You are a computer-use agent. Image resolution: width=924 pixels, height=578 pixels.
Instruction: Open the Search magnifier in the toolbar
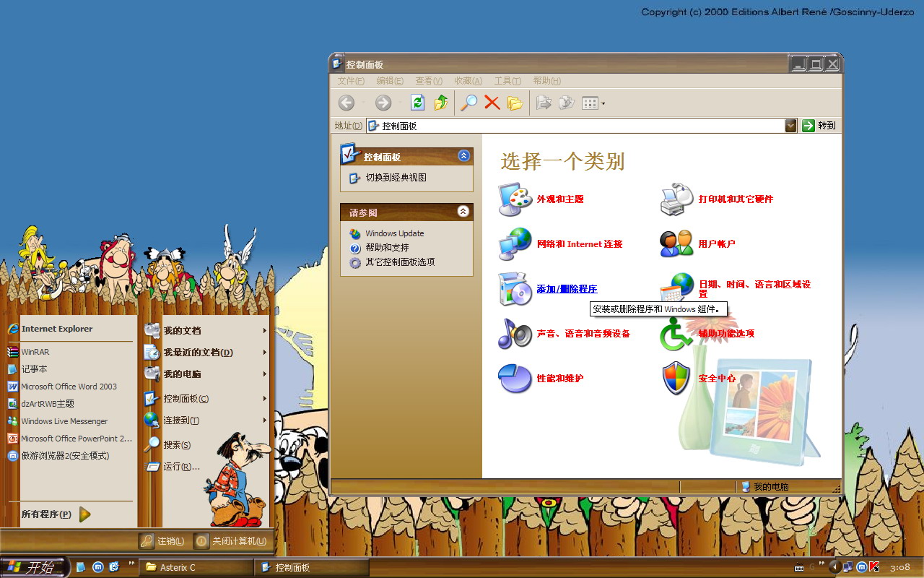click(469, 103)
